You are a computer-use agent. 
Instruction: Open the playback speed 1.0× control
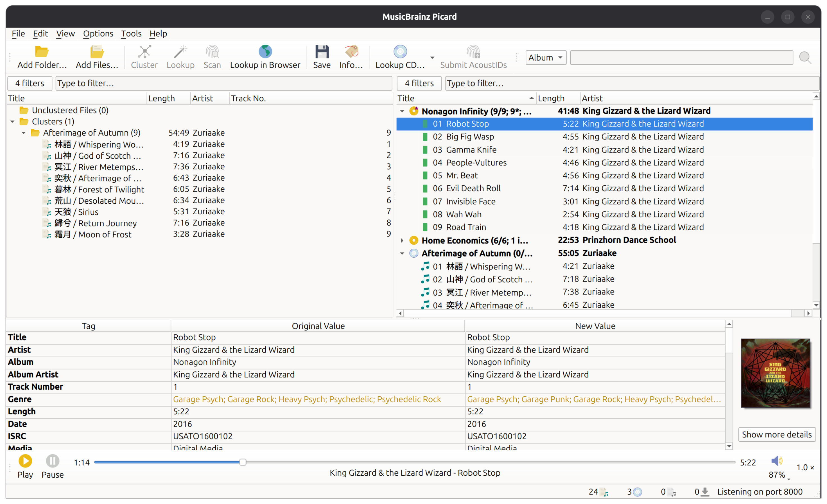805,467
